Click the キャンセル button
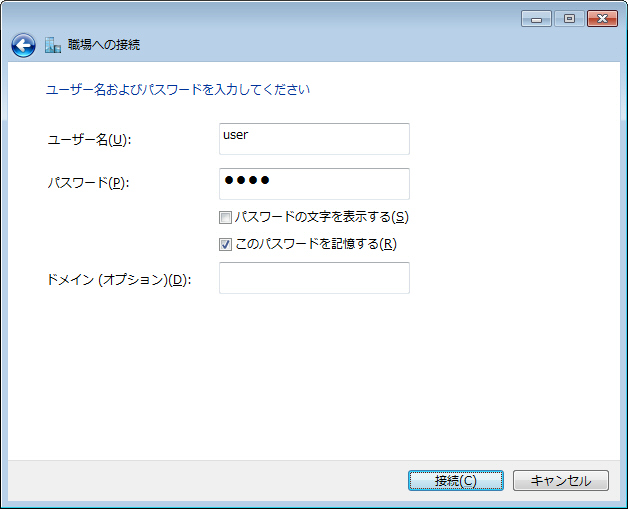 (561, 481)
